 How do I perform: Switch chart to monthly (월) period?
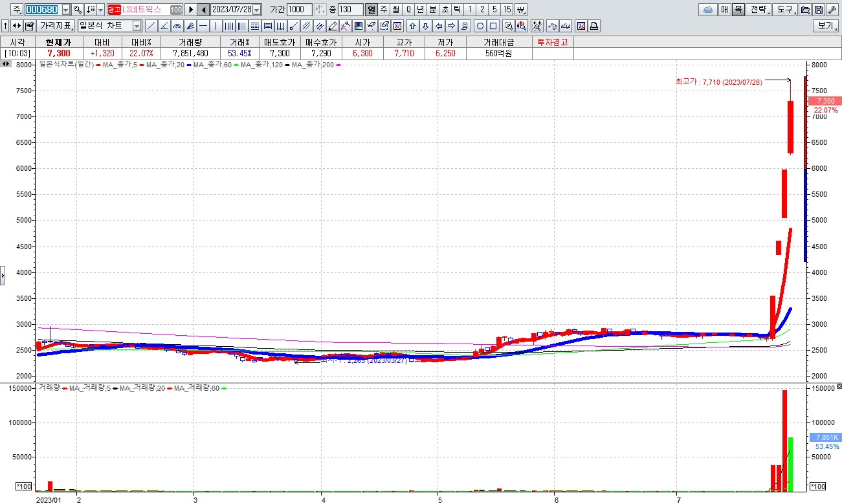tap(396, 10)
